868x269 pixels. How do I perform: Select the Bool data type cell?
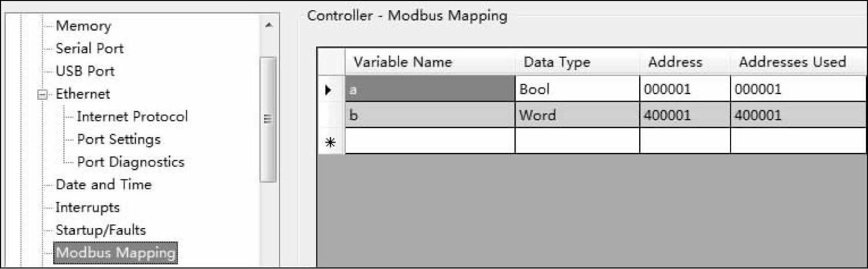pos(576,89)
